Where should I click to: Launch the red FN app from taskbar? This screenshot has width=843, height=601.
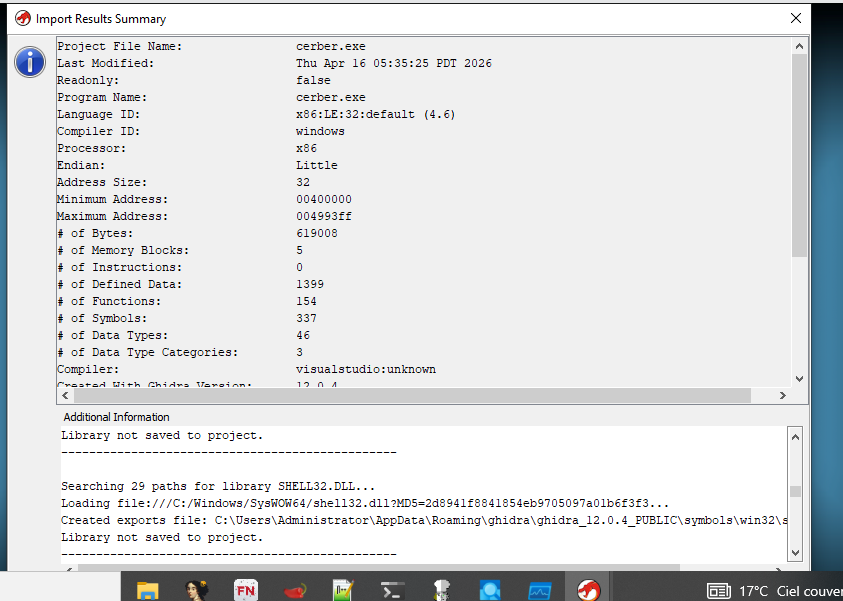pos(246,591)
